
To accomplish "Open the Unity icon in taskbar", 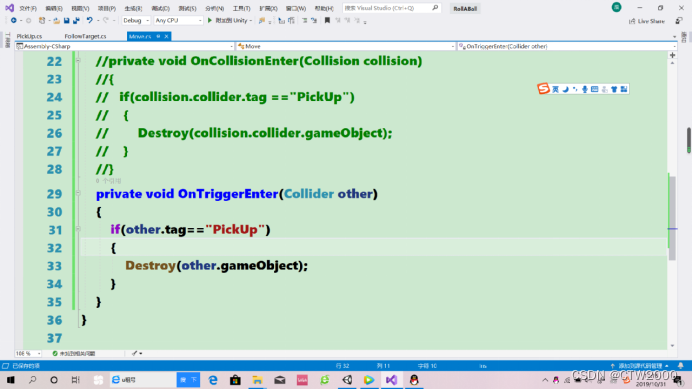I will tap(347, 380).
